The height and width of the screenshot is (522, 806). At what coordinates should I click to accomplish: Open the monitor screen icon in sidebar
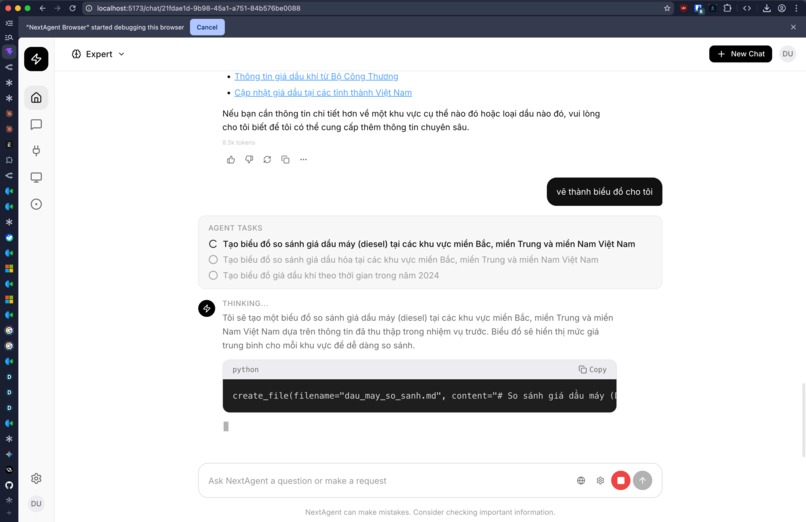pos(36,177)
